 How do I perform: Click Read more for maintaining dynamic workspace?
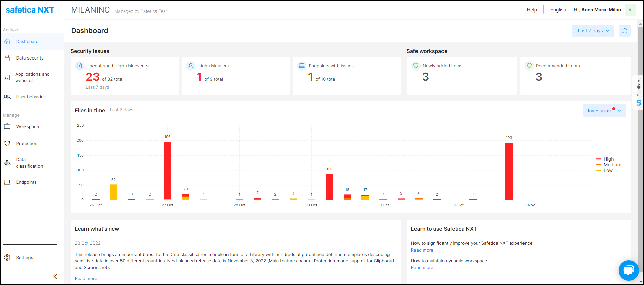coord(422,267)
